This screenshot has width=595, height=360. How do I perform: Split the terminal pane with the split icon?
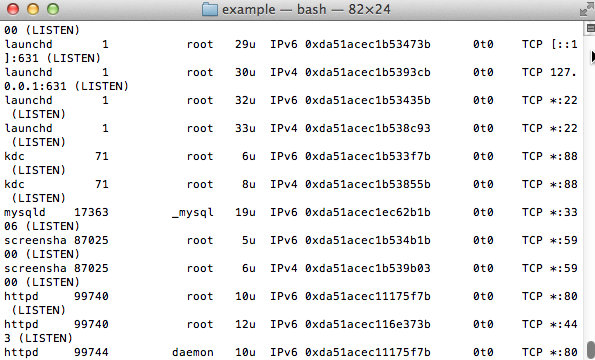point(590,28)
